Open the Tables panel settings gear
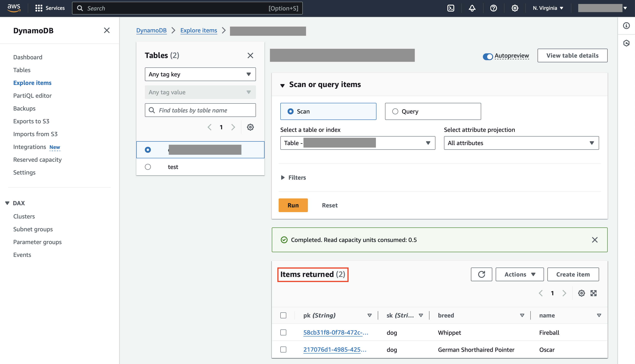This screenshot has height=364, width=635. pos(250,127)
